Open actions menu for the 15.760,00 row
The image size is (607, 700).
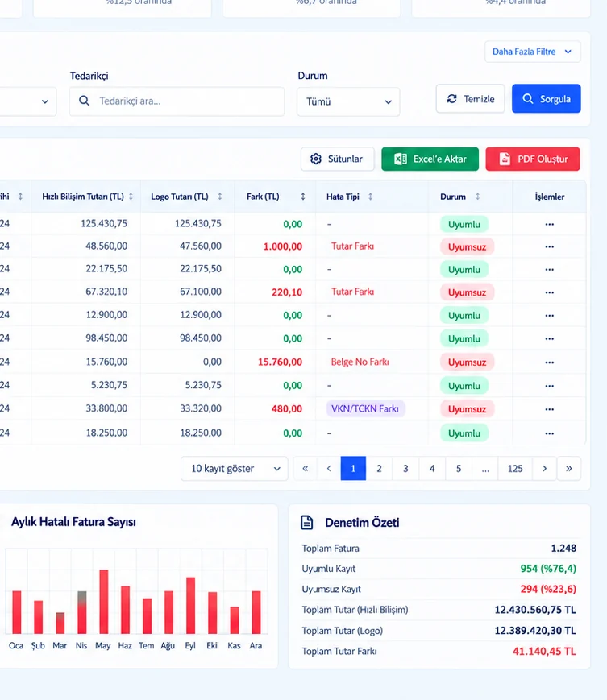(550, 362)
